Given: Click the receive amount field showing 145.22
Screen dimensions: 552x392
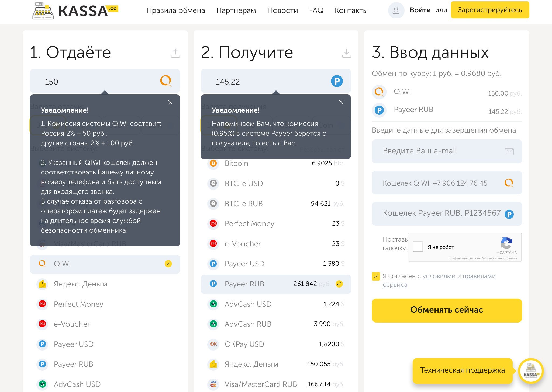Looking at the screenshot, I should pyautogui.click(x=276, y=81).
